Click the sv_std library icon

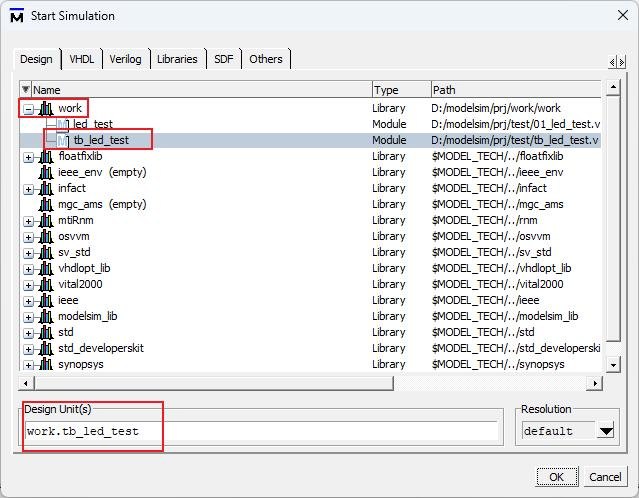(x=46, y=252)
